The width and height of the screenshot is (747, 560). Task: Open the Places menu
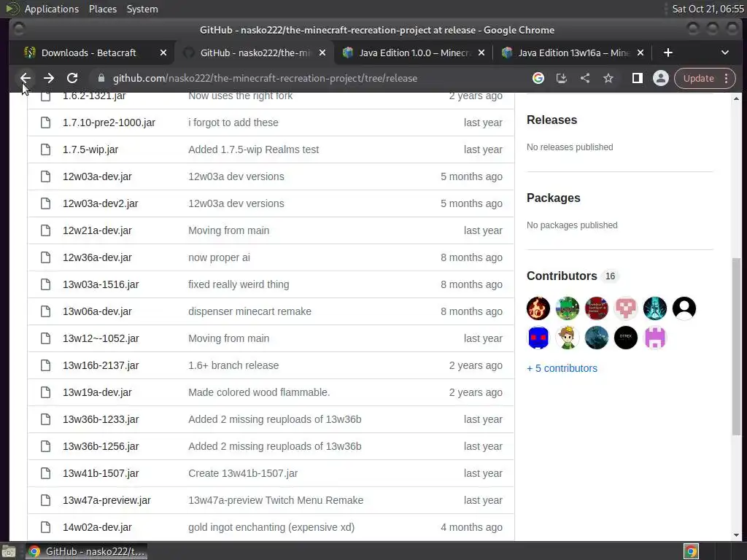102,9
